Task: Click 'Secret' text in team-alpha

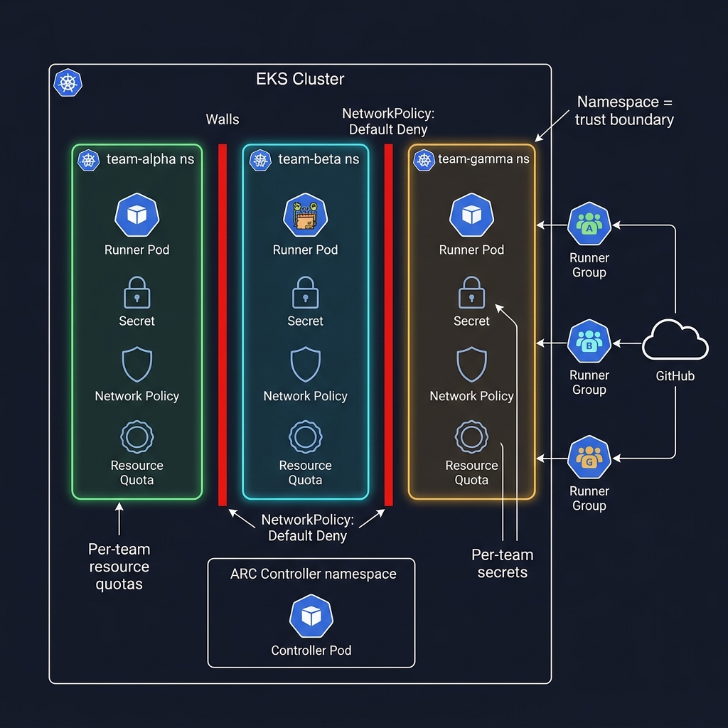Action: (137, 321)
